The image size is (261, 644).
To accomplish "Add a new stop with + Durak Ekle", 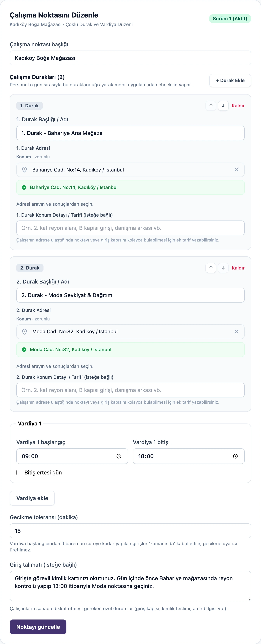I will coord(230,80).
